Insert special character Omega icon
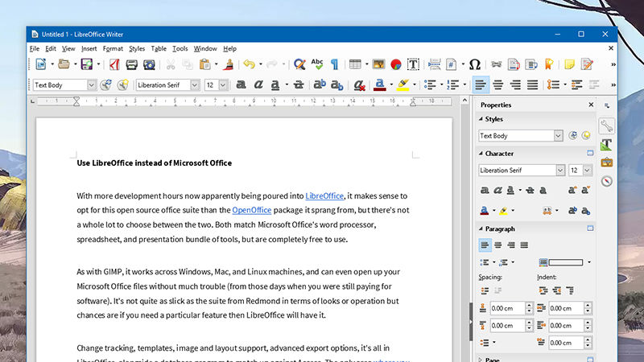Image resolution: width=644 pixels, height=362 pixels. pyautogui.click(x=475, y=64)
